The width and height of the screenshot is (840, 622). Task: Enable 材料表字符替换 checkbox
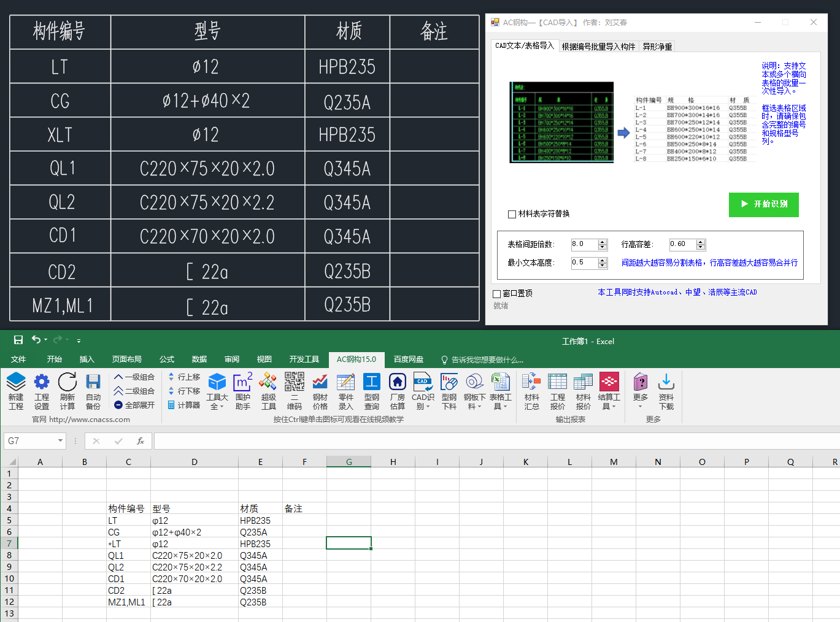512,214
